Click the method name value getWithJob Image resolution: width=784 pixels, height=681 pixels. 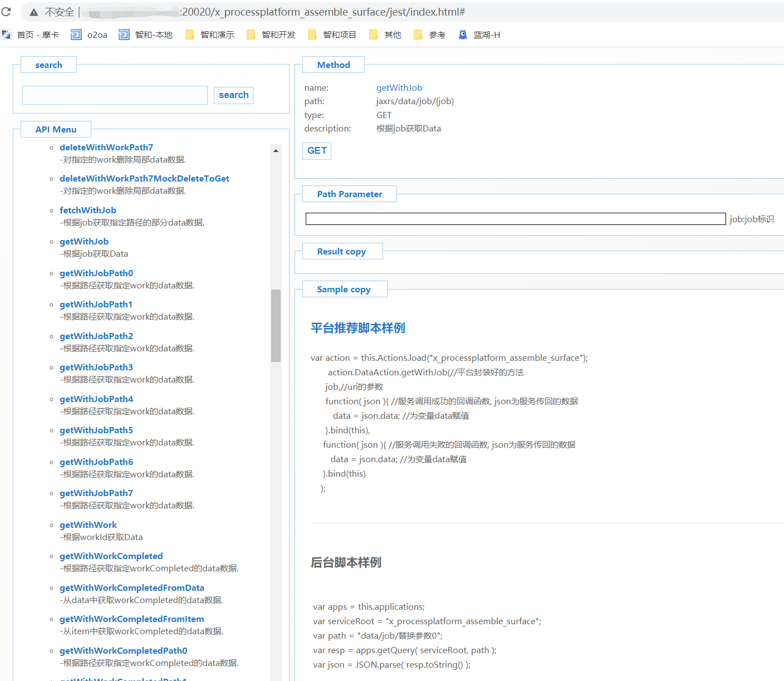(399, 88)
